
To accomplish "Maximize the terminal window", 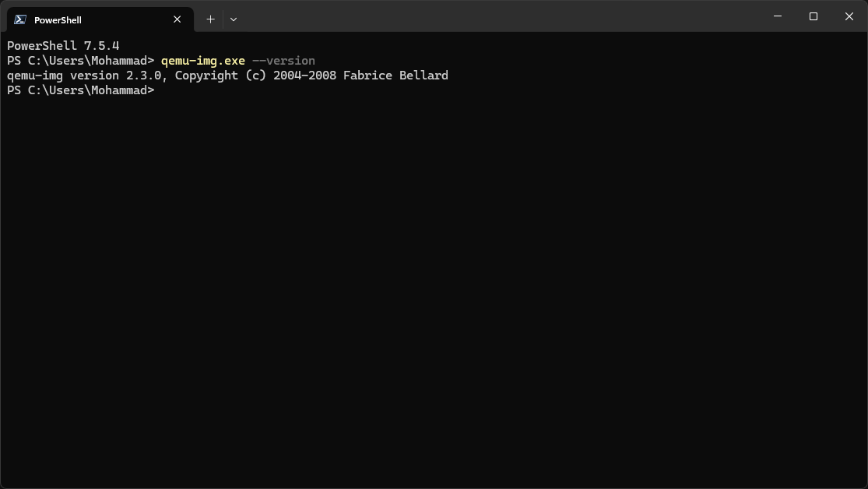I will point(814,16).
